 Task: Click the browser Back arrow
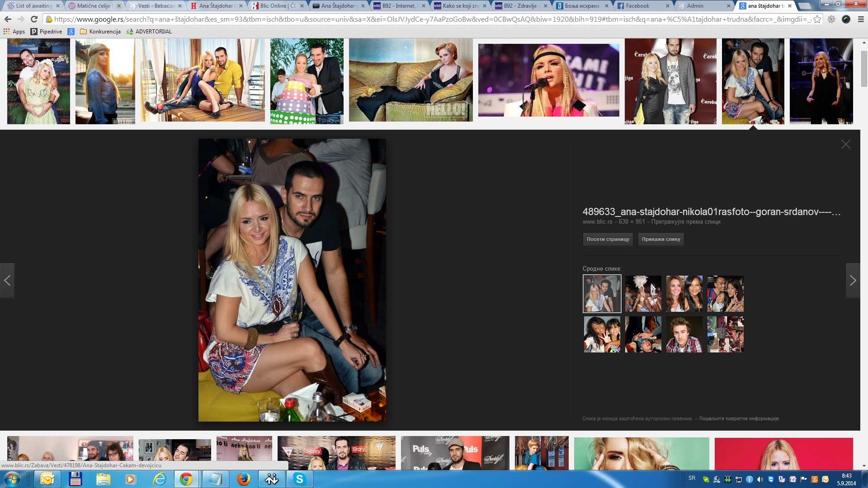[x=8, y=19]
